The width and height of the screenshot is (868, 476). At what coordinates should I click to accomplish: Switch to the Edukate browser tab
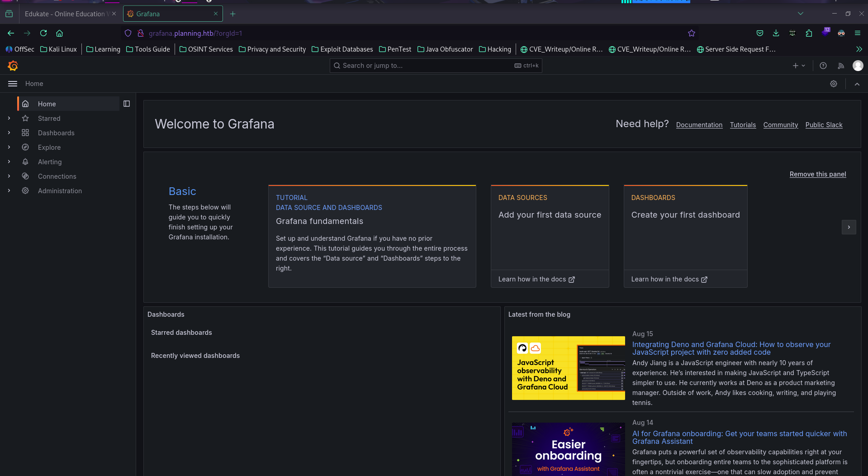click(x=65, y=14)
